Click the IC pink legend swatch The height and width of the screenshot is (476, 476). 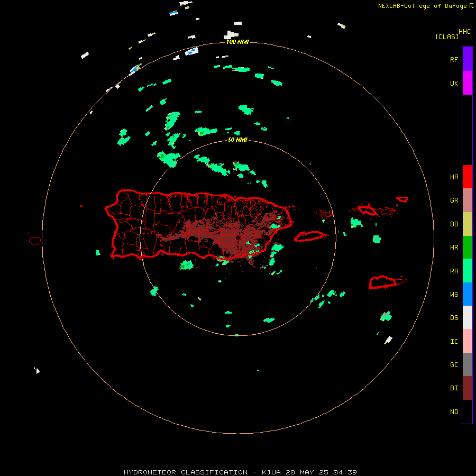[x=467, y=341]
